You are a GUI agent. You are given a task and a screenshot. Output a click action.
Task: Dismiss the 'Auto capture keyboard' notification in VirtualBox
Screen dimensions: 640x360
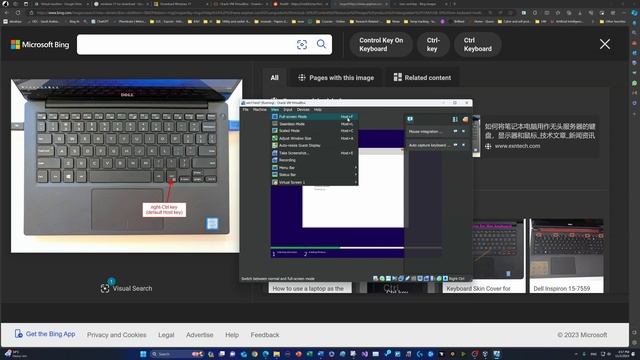(464, 145)
